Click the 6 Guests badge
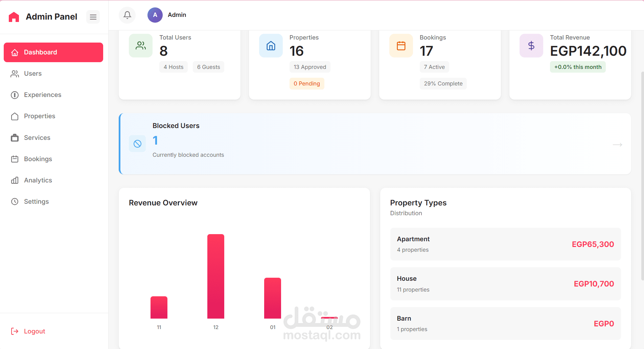This screenshot has height=349, width=644. (x=208, y=67)
